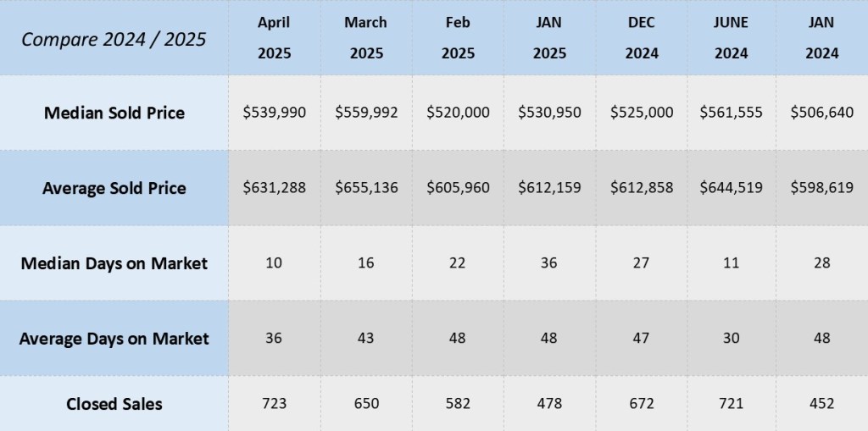Click the $612,858 average price cell
The width and height of the screenshot is (868, 431).
642,187
